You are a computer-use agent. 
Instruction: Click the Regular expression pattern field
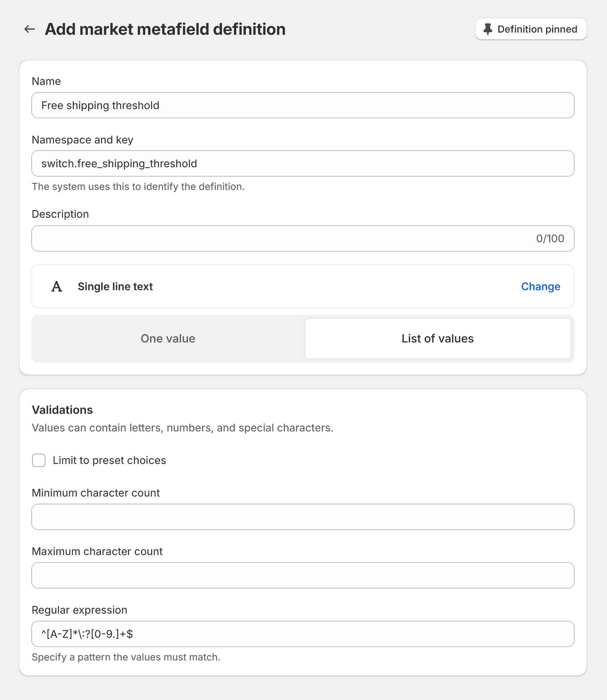point(303,634)
